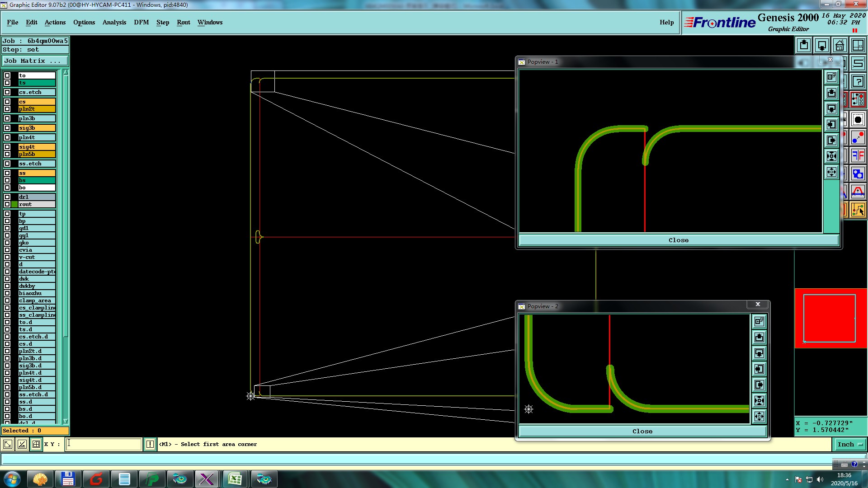The image size is (868, 488).
Task: Click the Home view icon
Action: click(840, 46)
